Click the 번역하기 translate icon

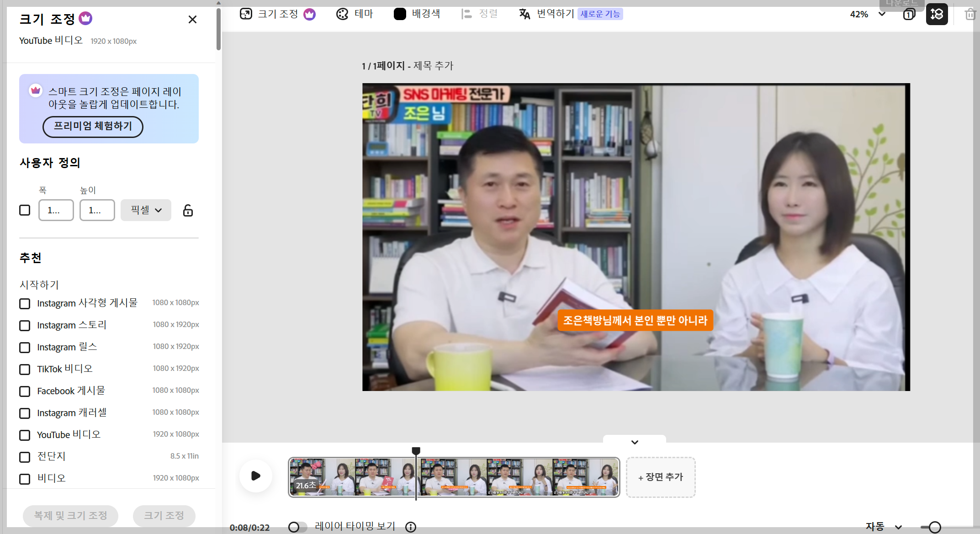tap(524, 14)
